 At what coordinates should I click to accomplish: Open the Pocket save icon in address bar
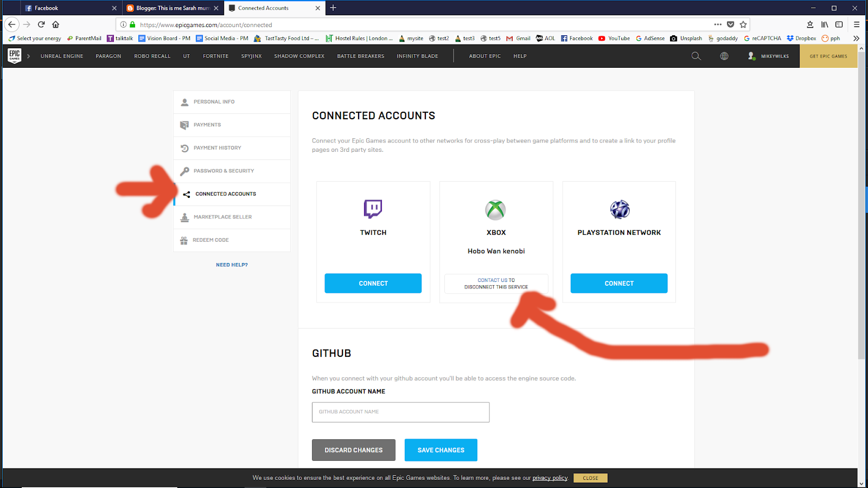tap(731, 24)
